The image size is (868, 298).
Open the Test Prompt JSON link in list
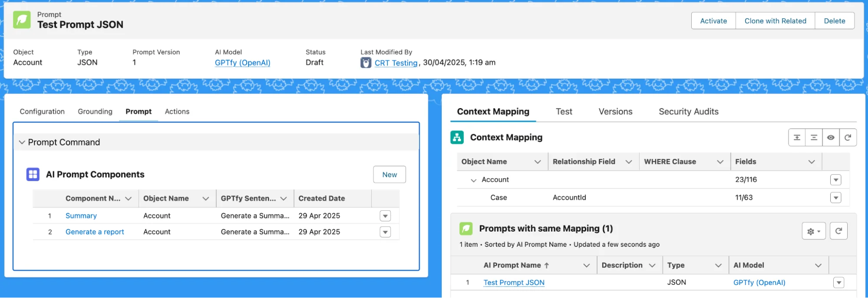pyautogui.click(x=514, y=283)
